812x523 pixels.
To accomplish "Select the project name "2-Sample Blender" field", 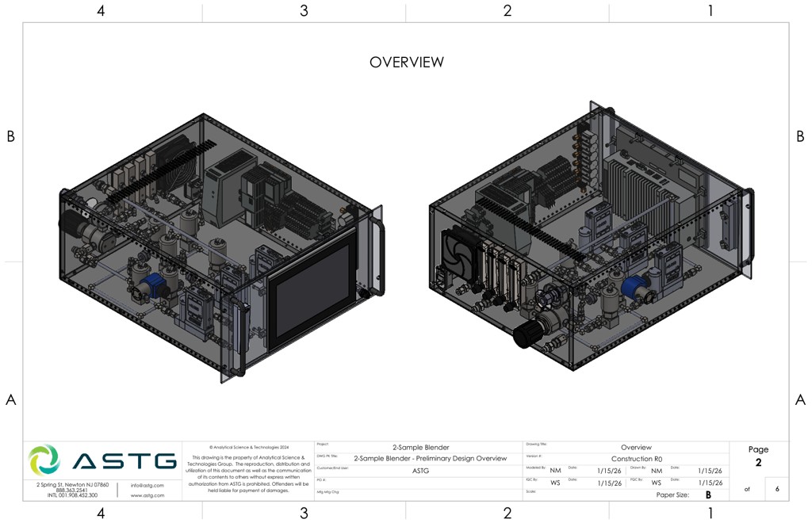I will tap(420, 448).
